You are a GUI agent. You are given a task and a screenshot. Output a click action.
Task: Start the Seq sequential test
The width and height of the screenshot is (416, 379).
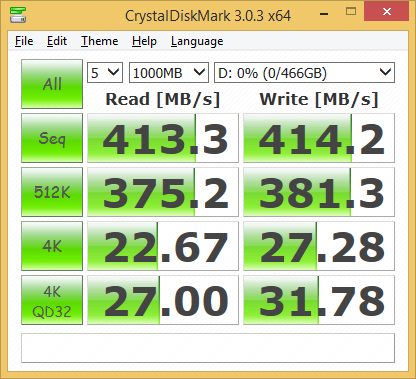pos(52,138)
